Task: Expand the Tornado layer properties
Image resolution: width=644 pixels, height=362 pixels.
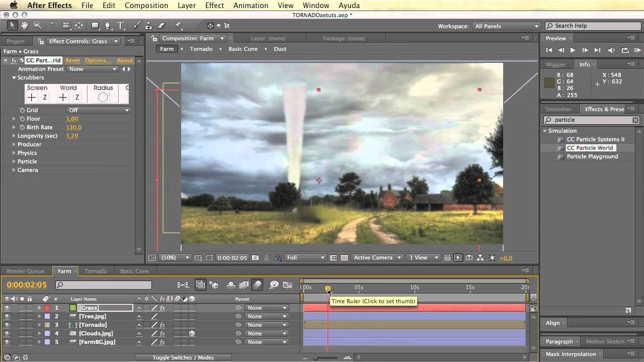Action: [x=39, y=325]
